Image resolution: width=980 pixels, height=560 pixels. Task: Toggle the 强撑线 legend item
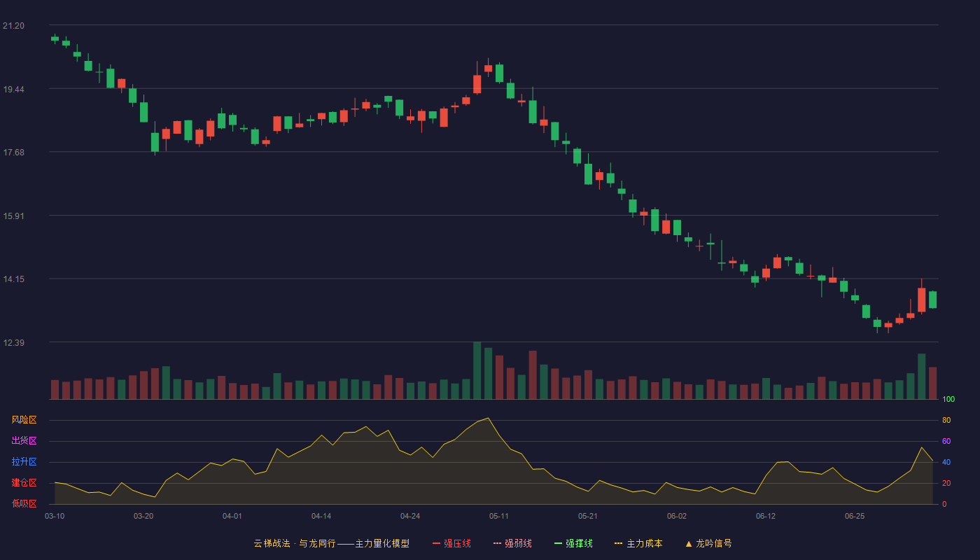(x=573, y=543)
